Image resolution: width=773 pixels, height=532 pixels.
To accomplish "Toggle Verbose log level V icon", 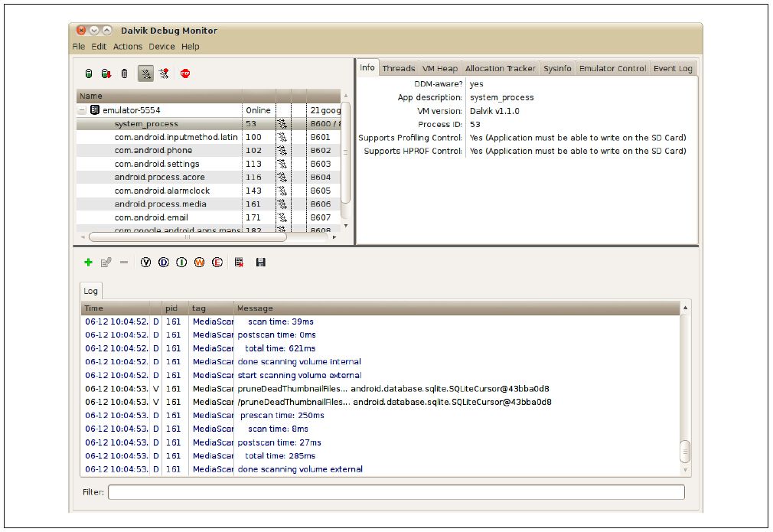I will [145, 263].
